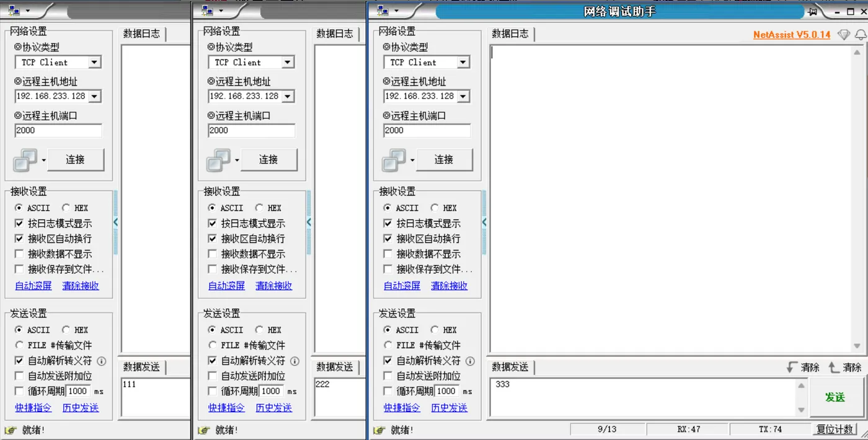Open the system menu icon in the right window title bar
Image resolution: width=868 pixels, height=440 pixels.
tap(383, 11)
